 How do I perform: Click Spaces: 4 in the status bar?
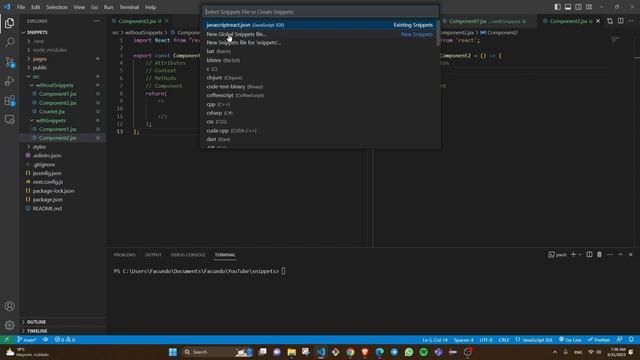pyautogui.click(x=463, y=340)
